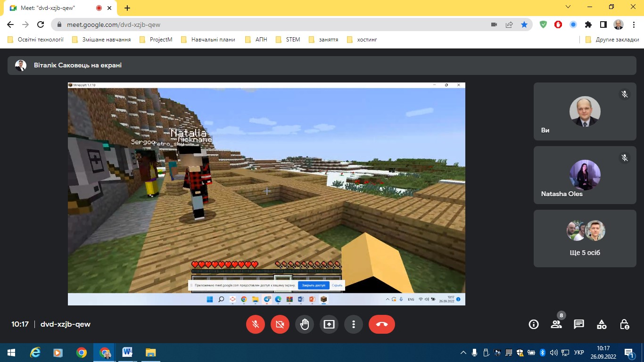Open host controls lock icon
The image size is (644, 362).
click(x=624, y=324)
